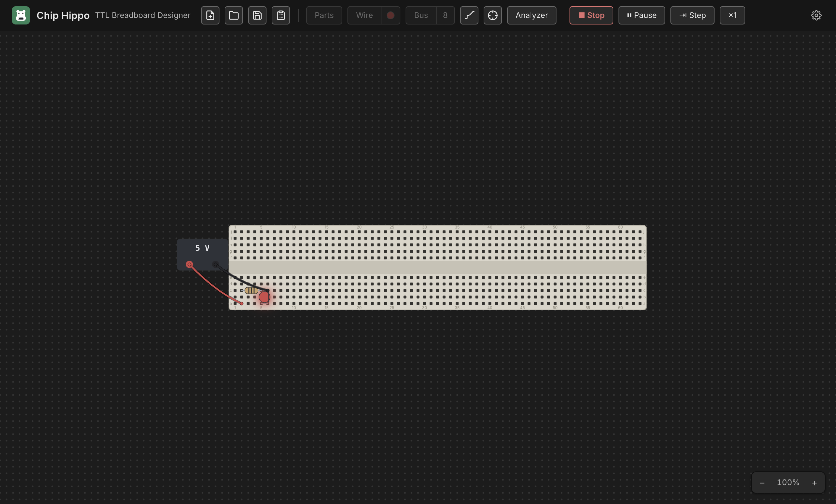
Task: Open a project with the folder icon
Action: click(x=234, y=15)
